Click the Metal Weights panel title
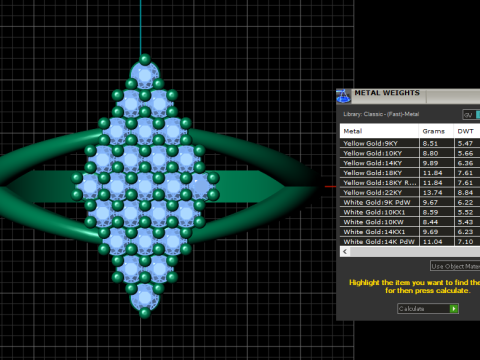This screenshot has width=480, height=360. (x=387, y=93)
